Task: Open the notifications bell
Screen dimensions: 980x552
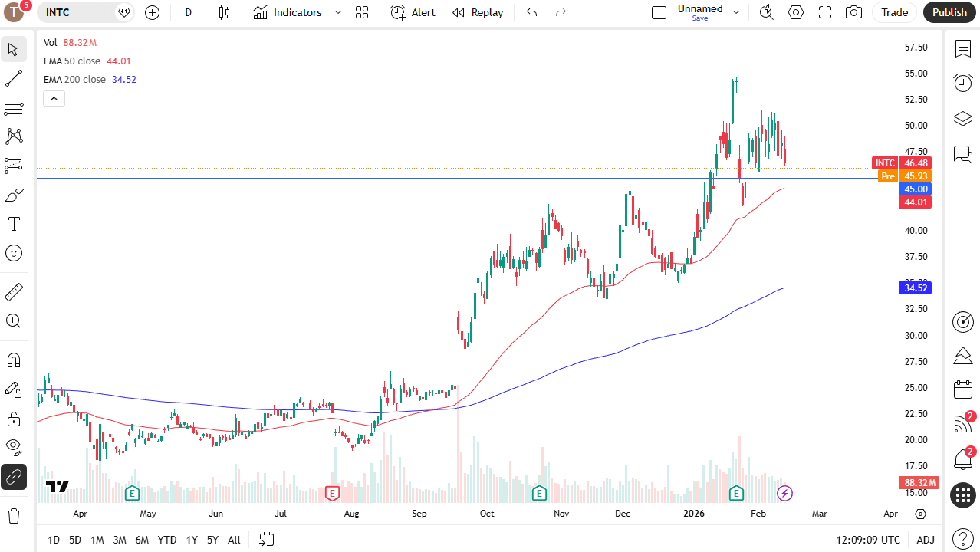Action: point(963,458)
